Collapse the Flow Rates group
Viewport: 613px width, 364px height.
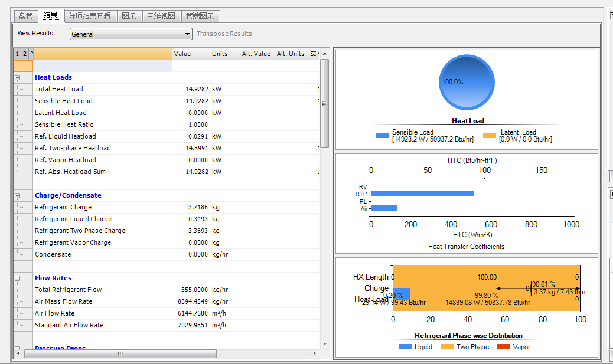(x=17, y=278)
